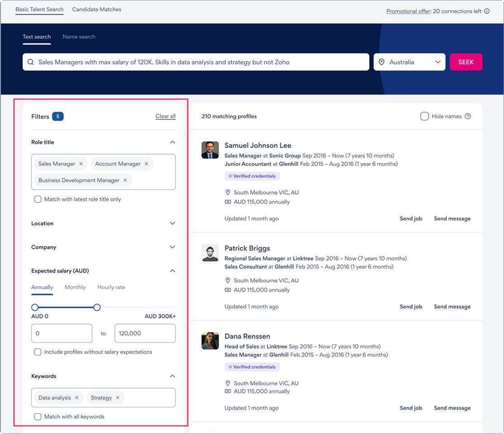
Task: Remove Business Development Manager role chip
Action: point(125,181)
